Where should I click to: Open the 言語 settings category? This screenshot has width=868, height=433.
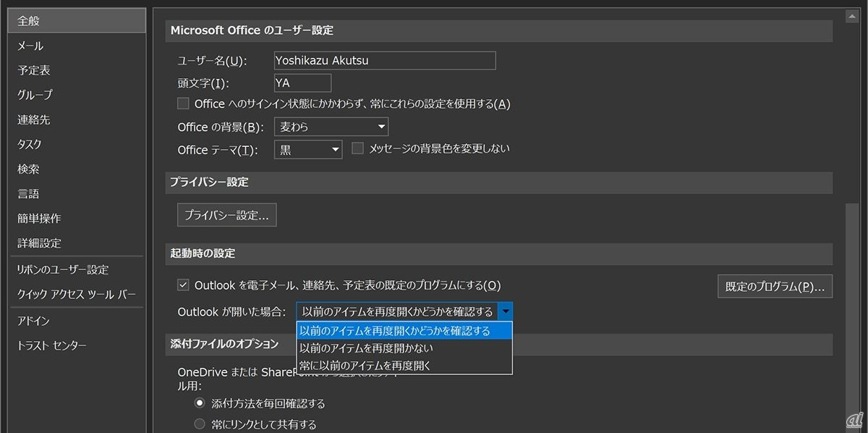click(77, 193)
